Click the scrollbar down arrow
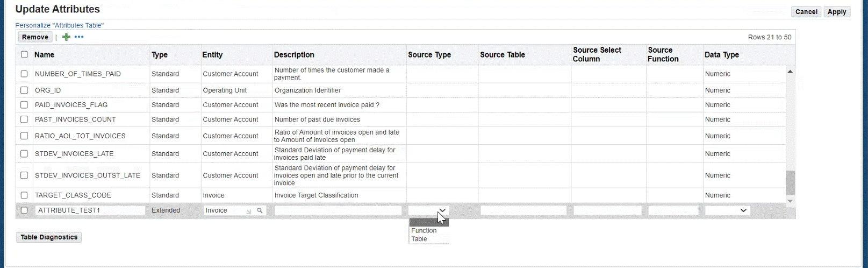Viewport: 868px width, 268px height. (790, 201)
